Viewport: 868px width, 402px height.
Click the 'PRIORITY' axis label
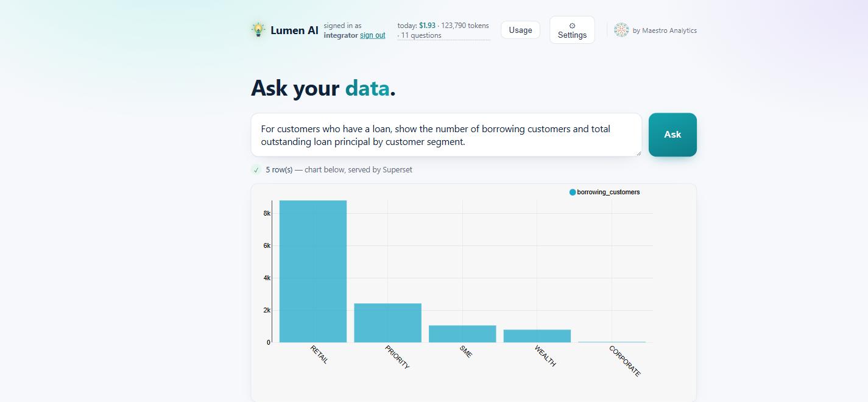[x=397, y=357]
